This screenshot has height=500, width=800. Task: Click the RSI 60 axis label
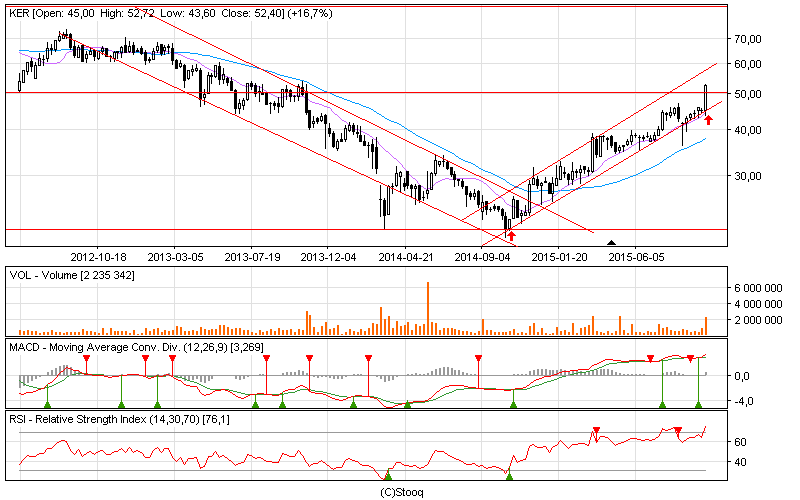click(x=740, y=442)
